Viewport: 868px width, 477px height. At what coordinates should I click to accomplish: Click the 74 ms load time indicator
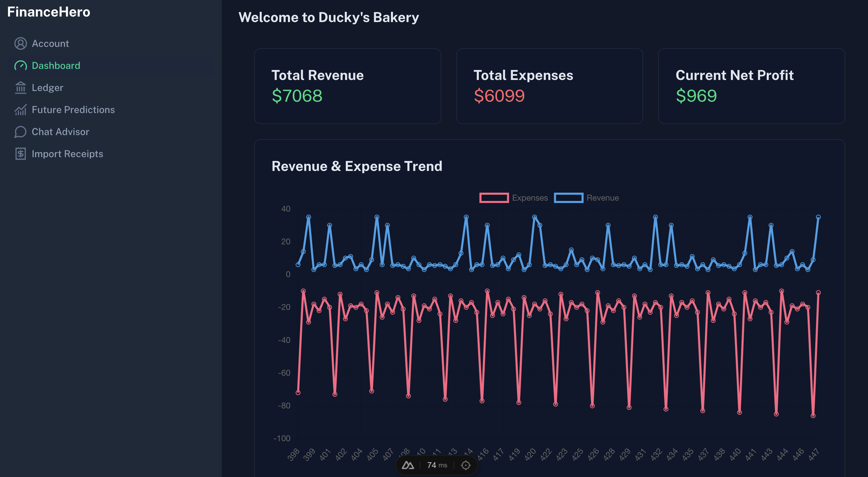[x=437, y=465]
